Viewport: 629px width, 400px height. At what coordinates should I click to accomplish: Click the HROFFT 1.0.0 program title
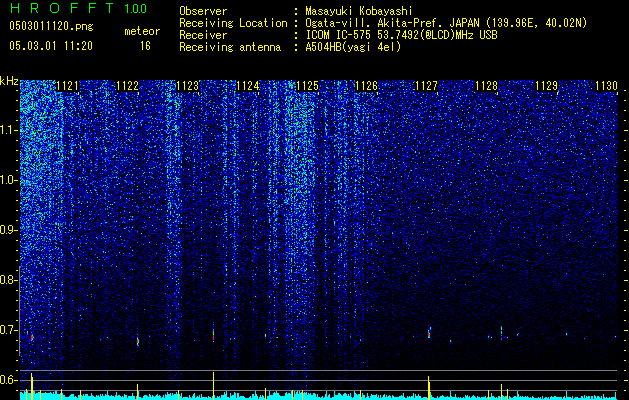click(x=78, y=8)
